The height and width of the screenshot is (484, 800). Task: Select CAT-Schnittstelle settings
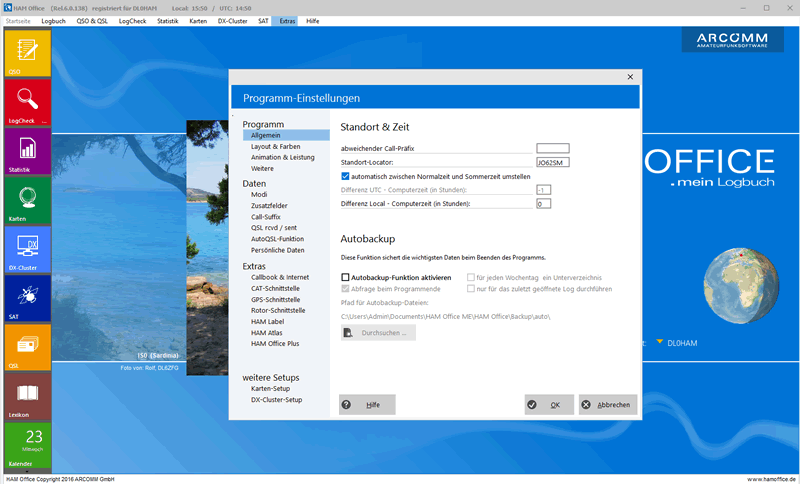pos(276,288)
